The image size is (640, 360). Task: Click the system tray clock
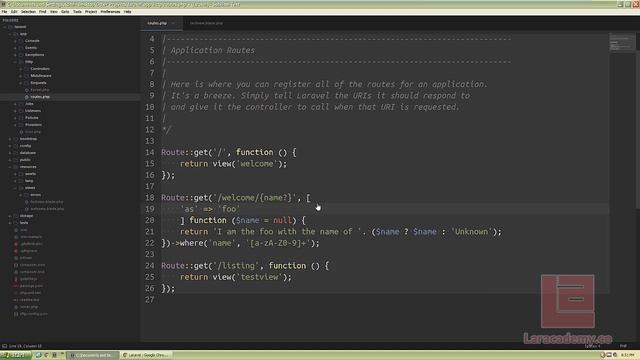(628, 356)
